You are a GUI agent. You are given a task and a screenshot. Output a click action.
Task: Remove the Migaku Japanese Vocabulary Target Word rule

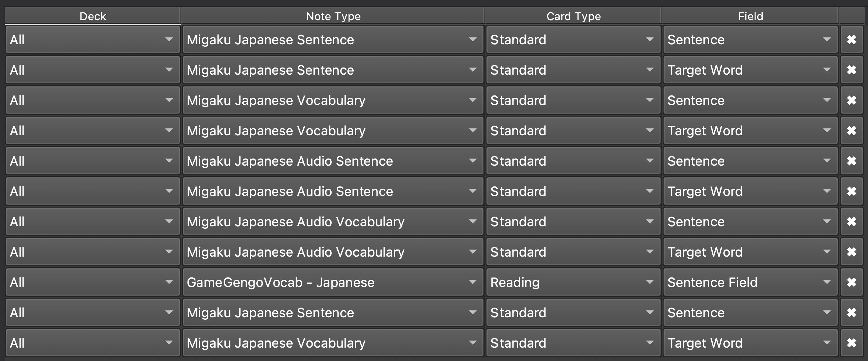point(852,130)
